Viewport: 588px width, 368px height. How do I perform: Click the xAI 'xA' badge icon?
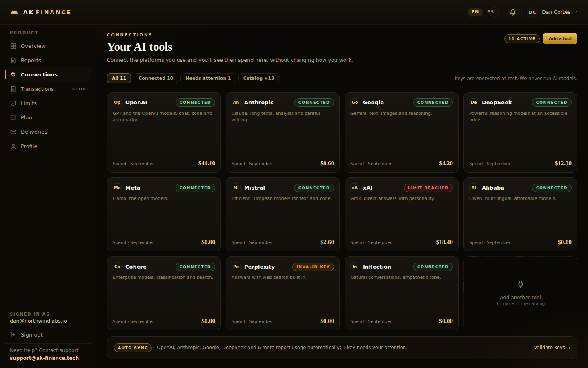click(x=355, y=188)
